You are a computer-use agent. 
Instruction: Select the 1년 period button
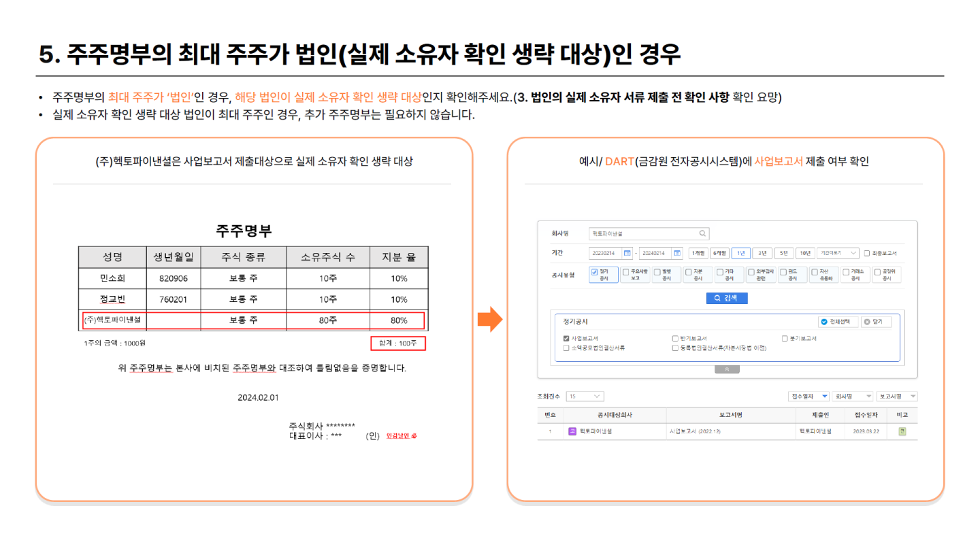(741, 253)
